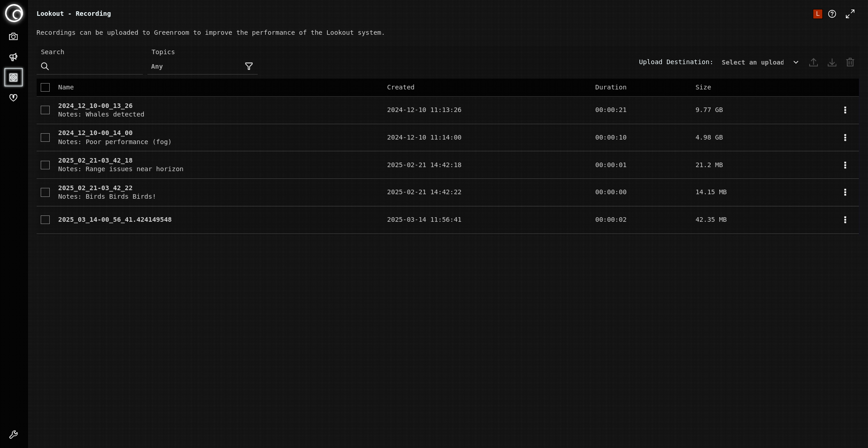Enter fullscreen using the expand icon
This screenshot has height=448, width=868.
point(850,14)
